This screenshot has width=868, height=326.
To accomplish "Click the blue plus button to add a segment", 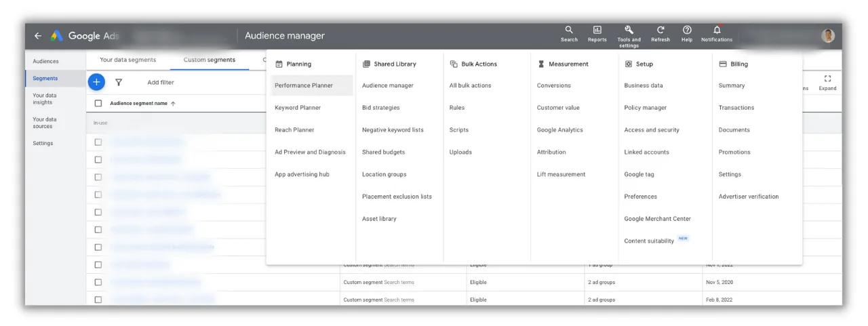I will [x=96, y=82].
